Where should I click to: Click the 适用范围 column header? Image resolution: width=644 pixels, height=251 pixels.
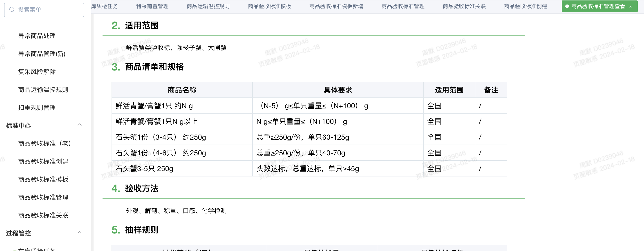coord(449,90)
